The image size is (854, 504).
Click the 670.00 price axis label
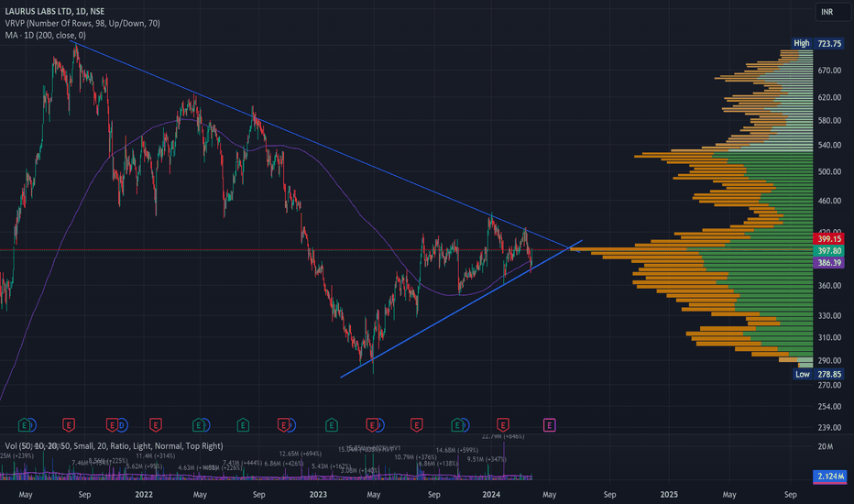(829, 71)
